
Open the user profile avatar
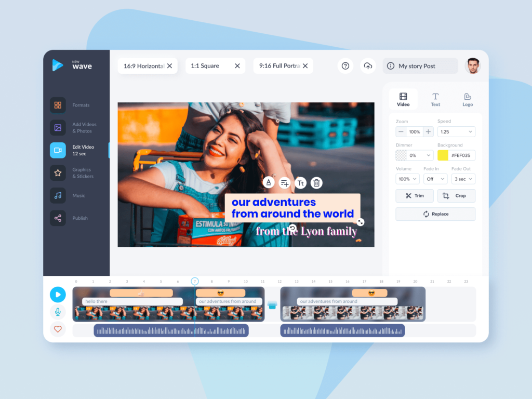tap(473, 66)
